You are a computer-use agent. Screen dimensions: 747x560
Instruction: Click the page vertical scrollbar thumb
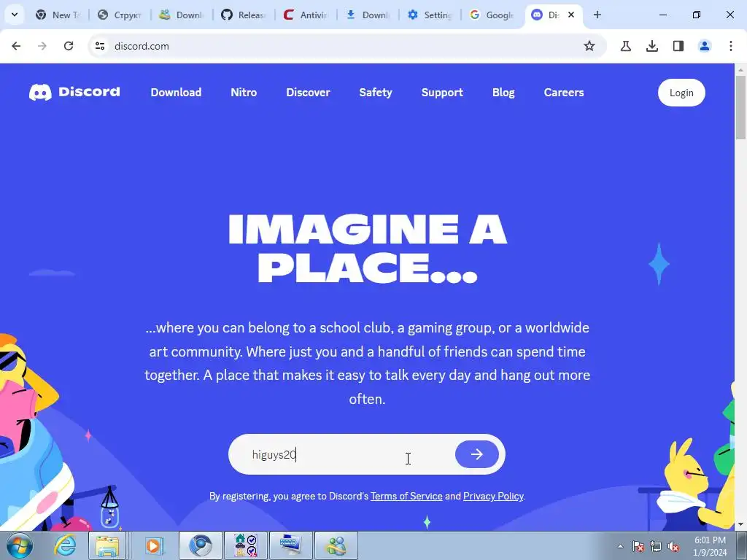(740, 107)
